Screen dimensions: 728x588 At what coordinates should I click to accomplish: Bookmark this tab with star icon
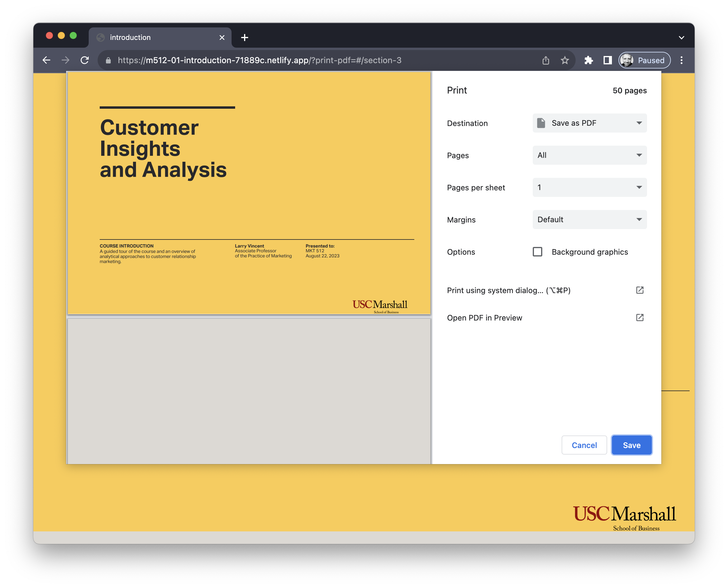[565, 60]
